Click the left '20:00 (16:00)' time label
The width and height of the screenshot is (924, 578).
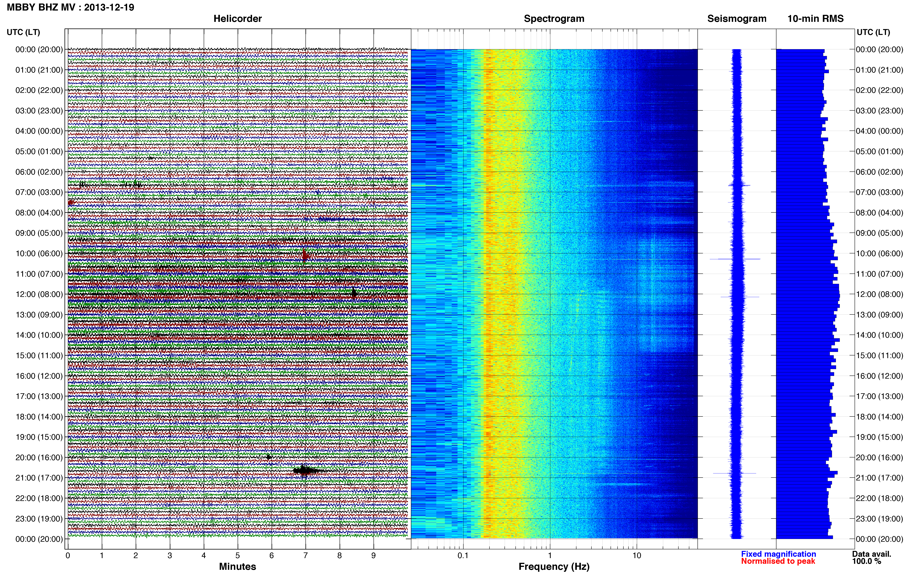click(x=39, y=458)
